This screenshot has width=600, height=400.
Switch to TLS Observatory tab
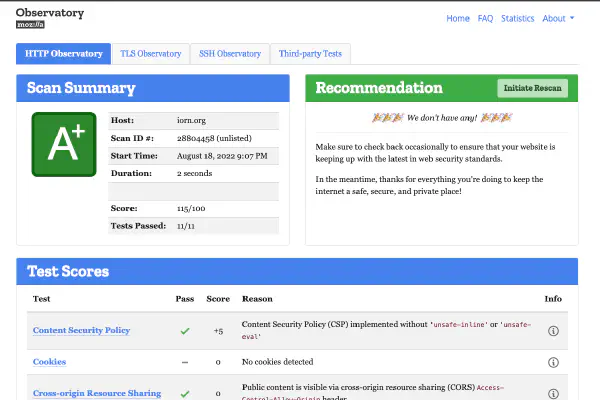151,54
